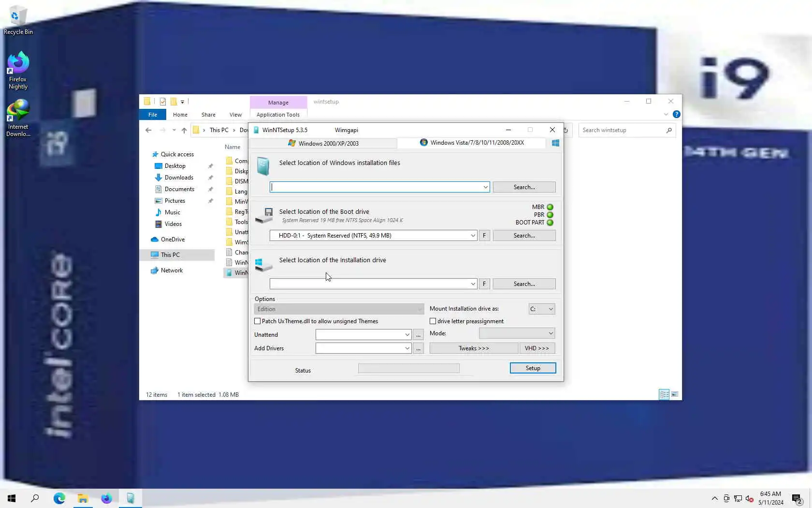The height and width of the screenshot is (508, 812).
Task: Click the muted volume tray icon
Action: pyautogui.click(x=750, y=499)
